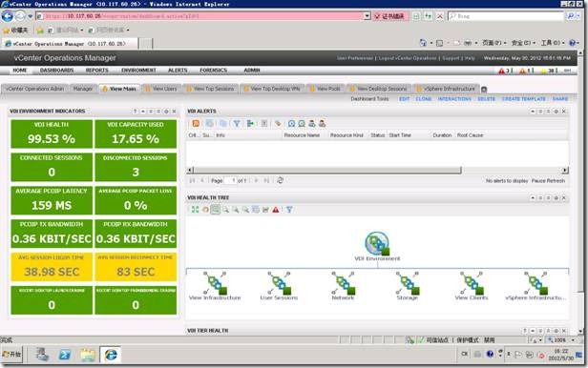Switch to vCenter Operations Admin tab

click(x=34, y=89)
